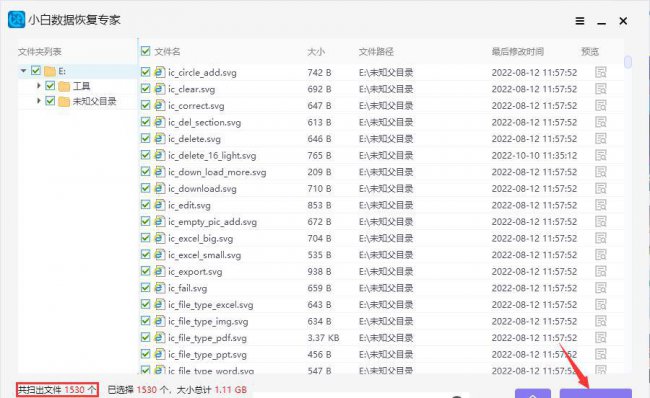This screenshot has height=398, width=650.
Task: Click the 大小总计 1.11 GB status text
Action: tap(212, 390)
